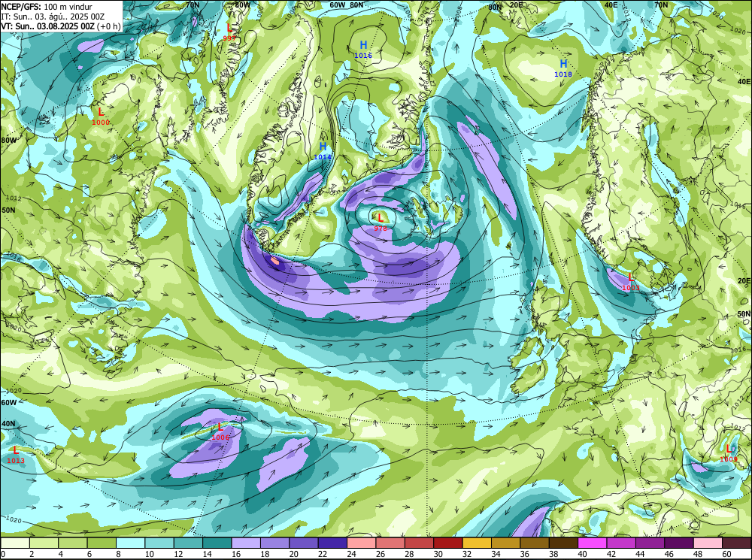Pick the 40–42 bright magenta legend swatch
The image size is (752, 560).
593,543
